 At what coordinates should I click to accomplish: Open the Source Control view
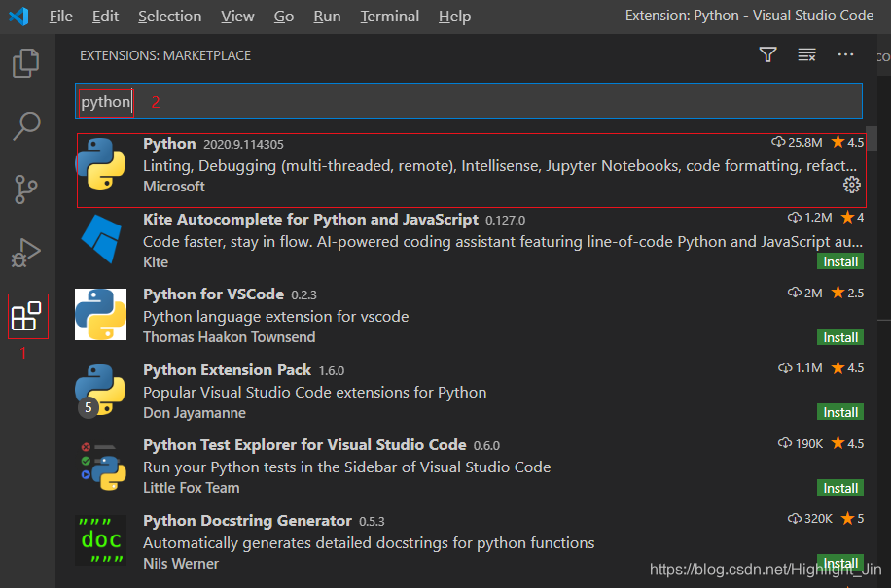26,190
